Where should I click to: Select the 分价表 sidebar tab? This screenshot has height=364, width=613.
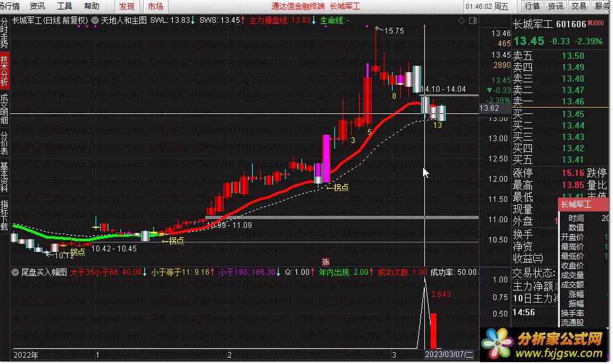pyautogui.click(x=4, y=142)
